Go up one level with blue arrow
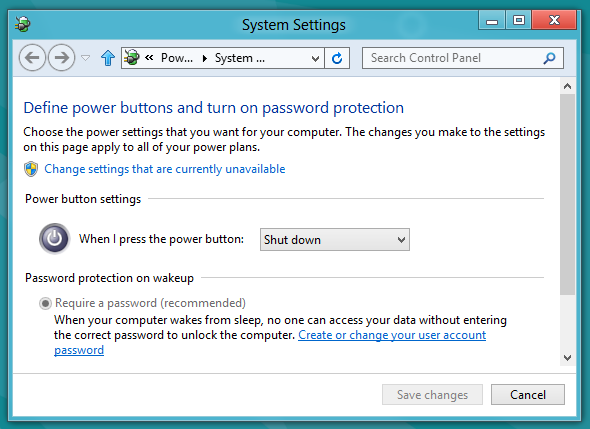Screen dimensions: 590x429 pos(108,58)
